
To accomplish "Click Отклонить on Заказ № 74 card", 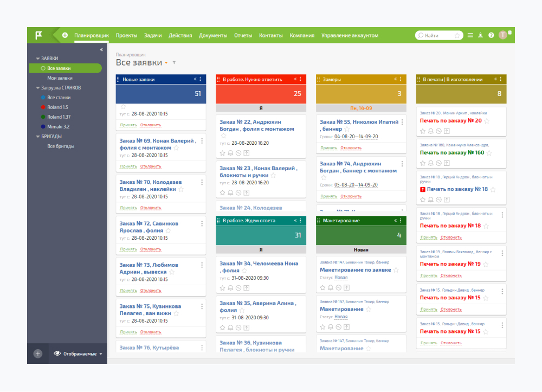I will (351, 196).
